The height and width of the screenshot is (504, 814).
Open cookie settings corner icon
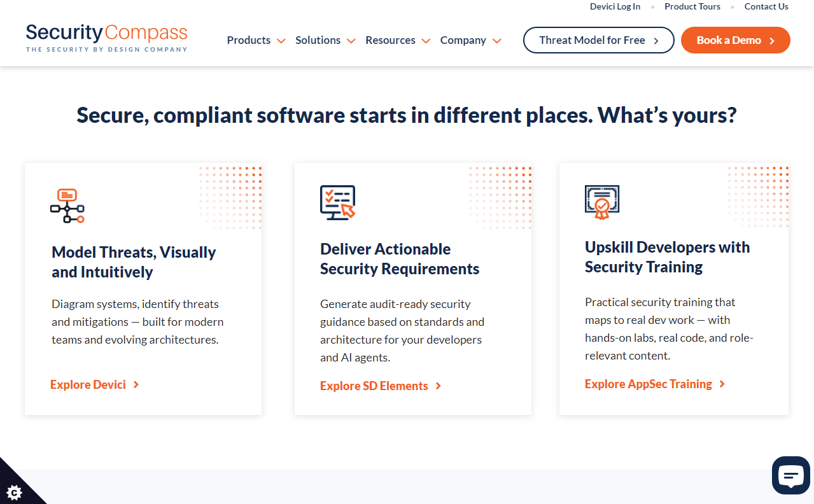tap(15, 491)
